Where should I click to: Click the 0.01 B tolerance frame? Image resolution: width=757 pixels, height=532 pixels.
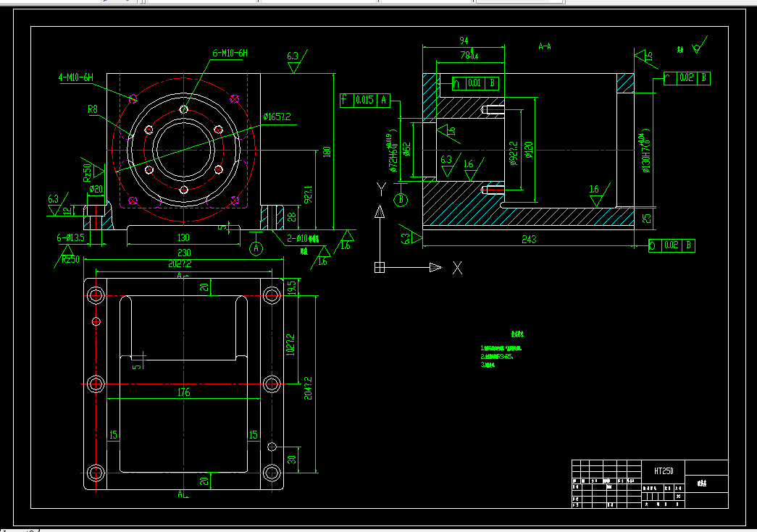point(475,83)
